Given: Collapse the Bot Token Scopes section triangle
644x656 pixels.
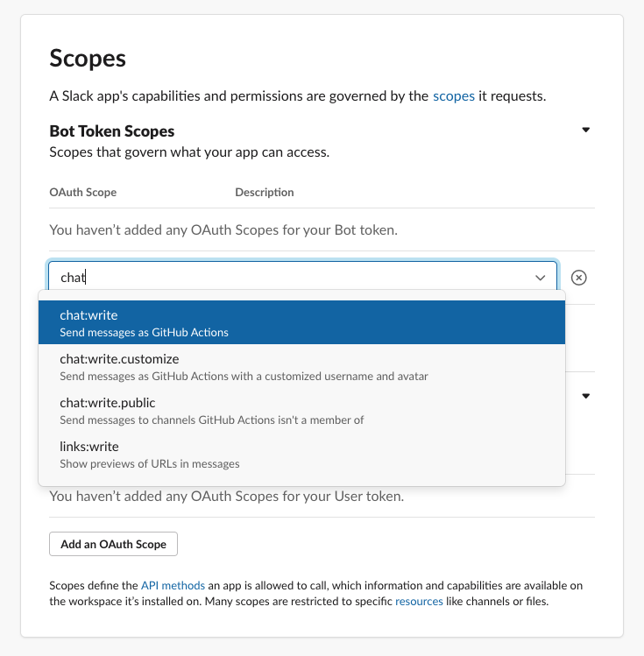Looking at the screenshot, I should [586, 130].
